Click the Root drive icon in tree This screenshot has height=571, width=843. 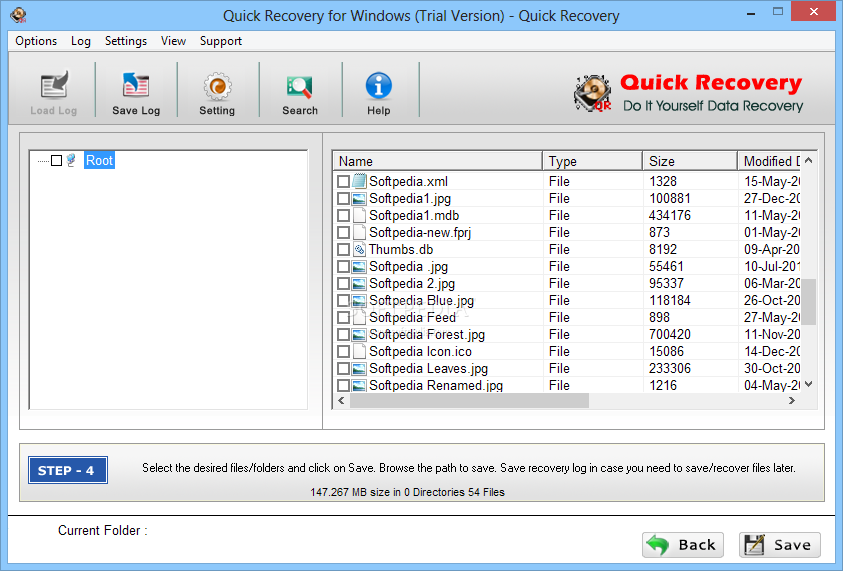[x=72, y=160]
